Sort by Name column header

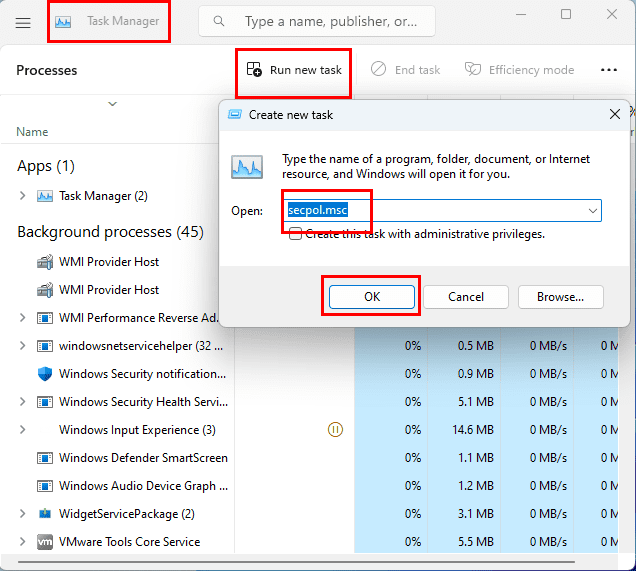(32, 132)
